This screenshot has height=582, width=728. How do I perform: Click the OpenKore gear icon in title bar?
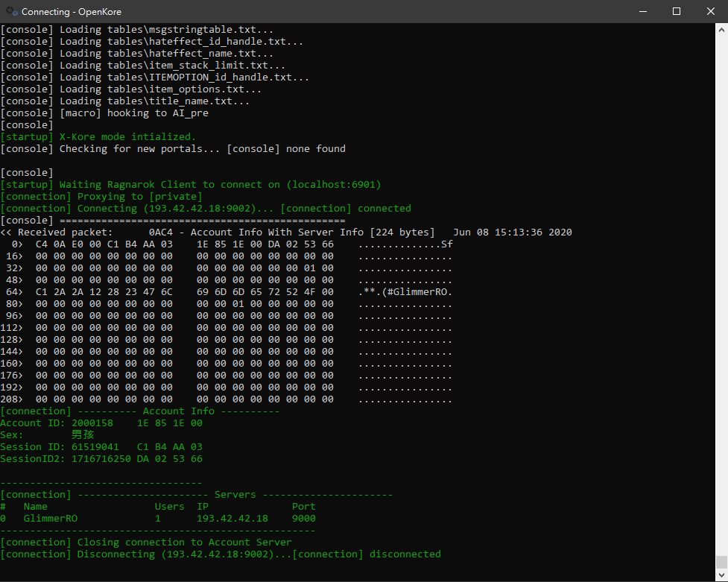(12, 11)
